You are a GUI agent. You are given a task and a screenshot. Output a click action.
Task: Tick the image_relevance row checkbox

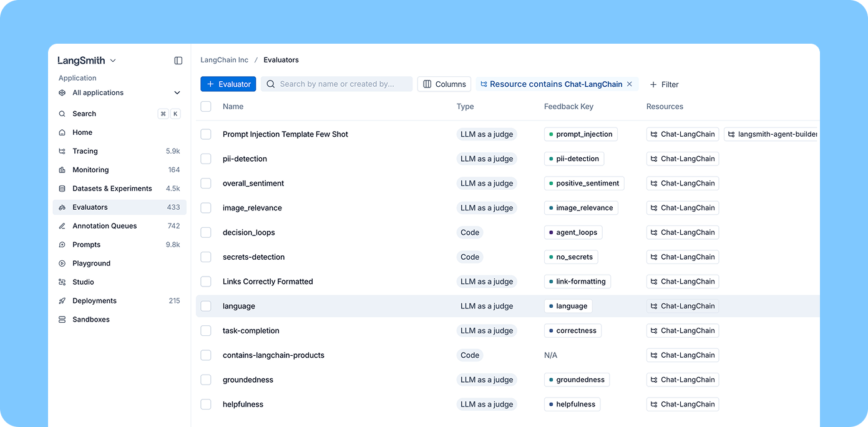point(206,208)
